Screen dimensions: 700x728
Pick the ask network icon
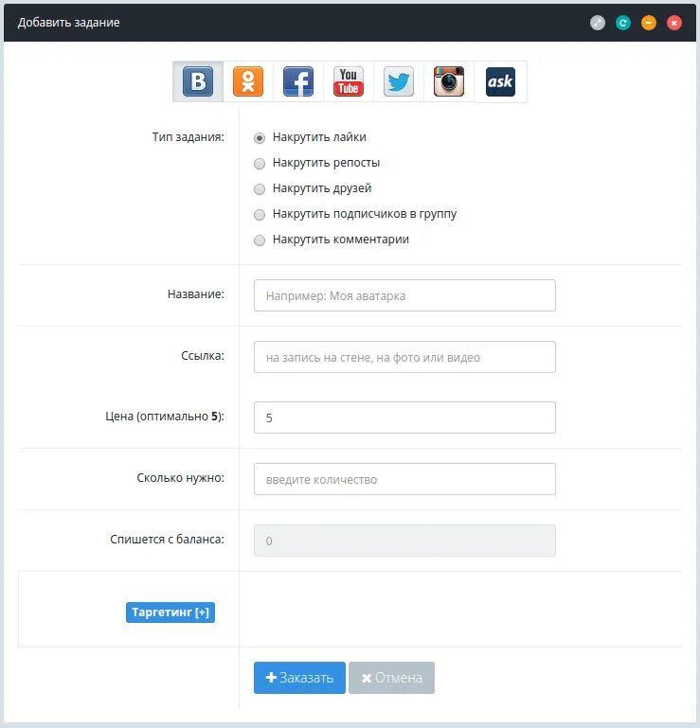(500, 81)
